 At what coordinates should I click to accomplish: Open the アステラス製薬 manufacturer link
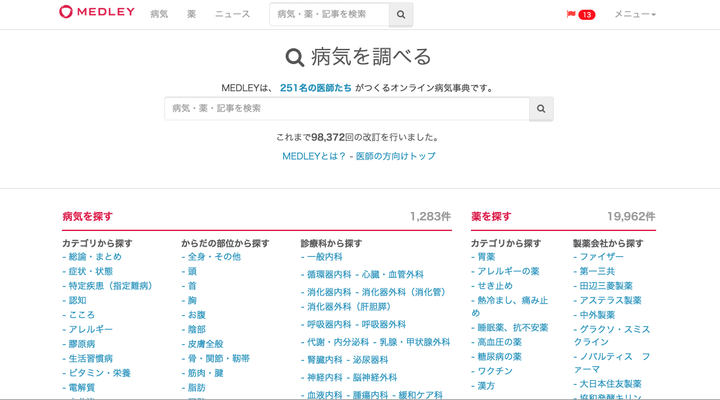pyautogui.click(x=611, y=300)
